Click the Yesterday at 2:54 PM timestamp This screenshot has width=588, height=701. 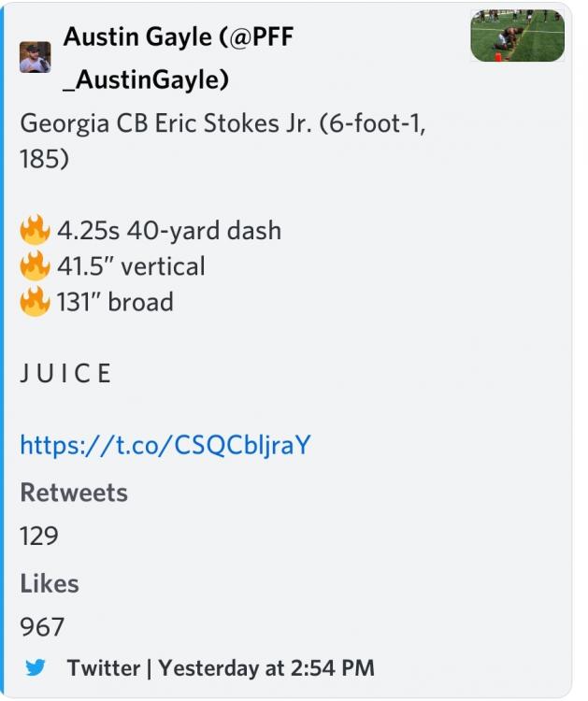pos(266,668)
